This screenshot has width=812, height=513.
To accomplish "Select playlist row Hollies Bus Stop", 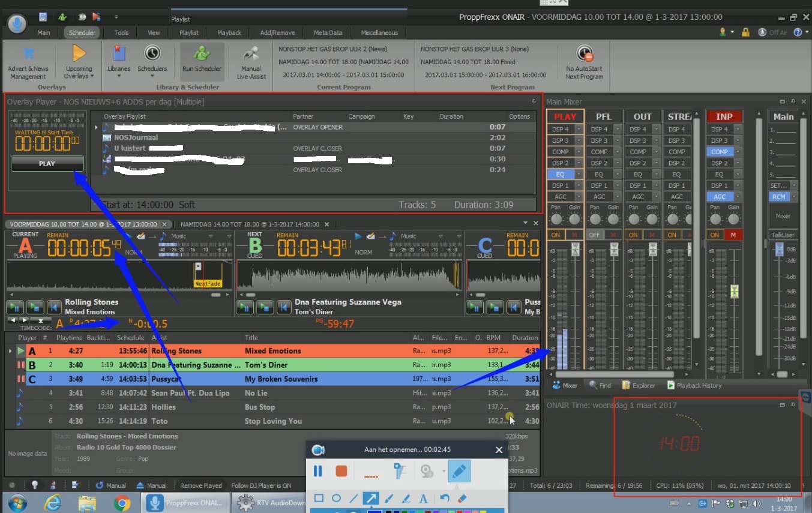I will (x=272, y=407).
